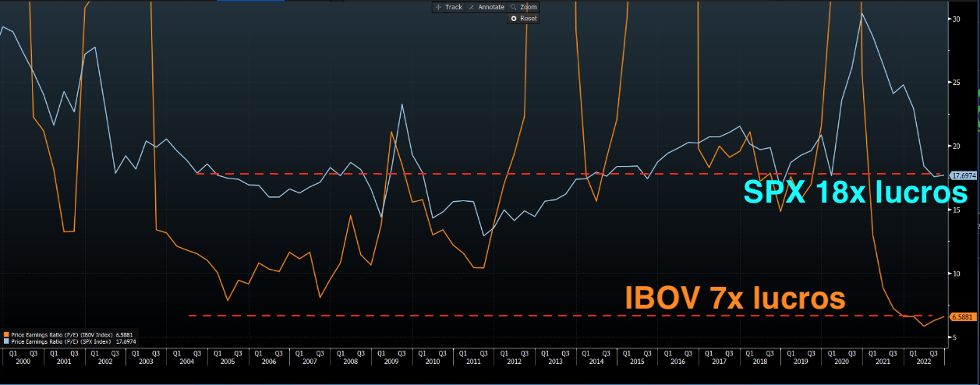980x385 pixels.
Task: Click the 5 label on the y-axis
Action: 955,337
